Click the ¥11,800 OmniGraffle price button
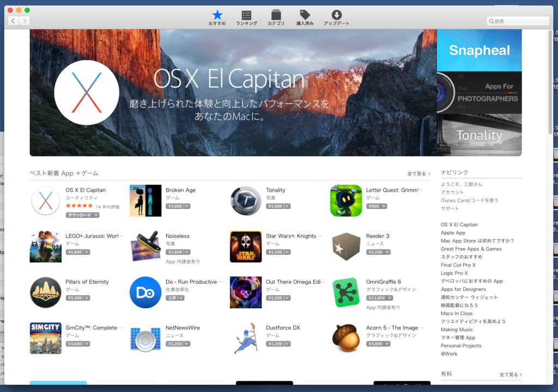 377,298
